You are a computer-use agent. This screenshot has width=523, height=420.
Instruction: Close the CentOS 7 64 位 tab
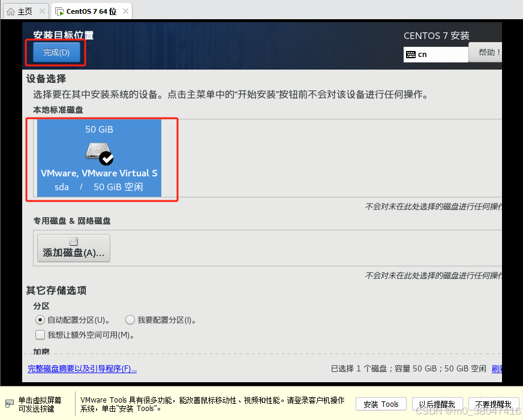125,11
